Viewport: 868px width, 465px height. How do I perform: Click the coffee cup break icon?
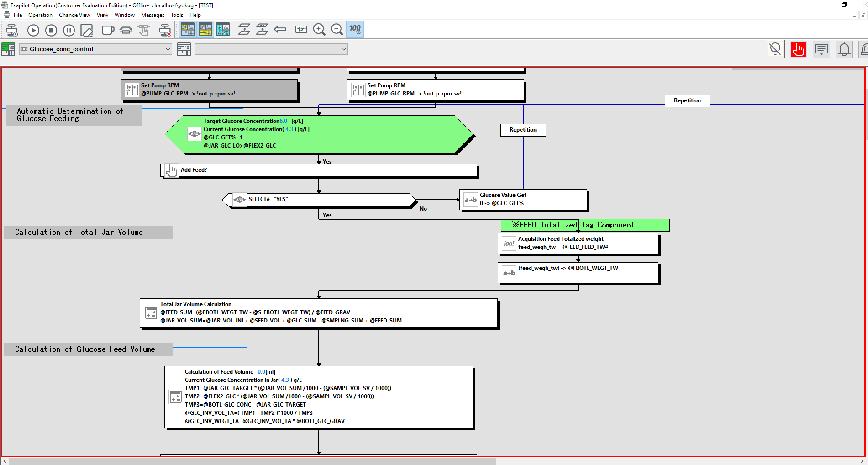[x=108, y=30]
